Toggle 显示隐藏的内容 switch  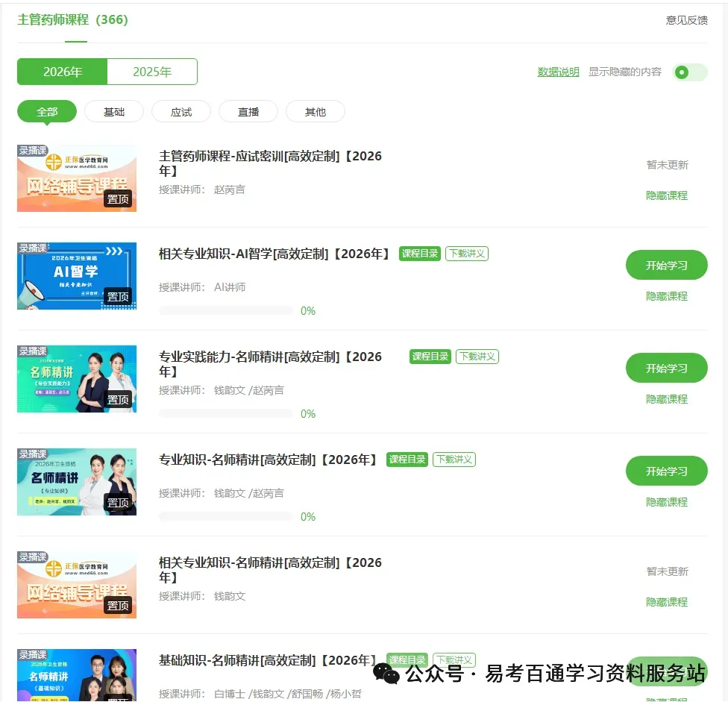[x=690, y=72]
